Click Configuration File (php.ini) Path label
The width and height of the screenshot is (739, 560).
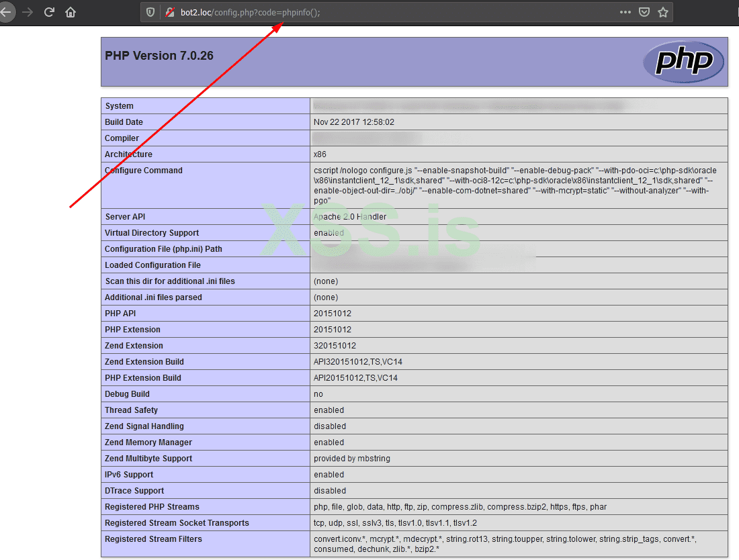[x=163, y=248]
